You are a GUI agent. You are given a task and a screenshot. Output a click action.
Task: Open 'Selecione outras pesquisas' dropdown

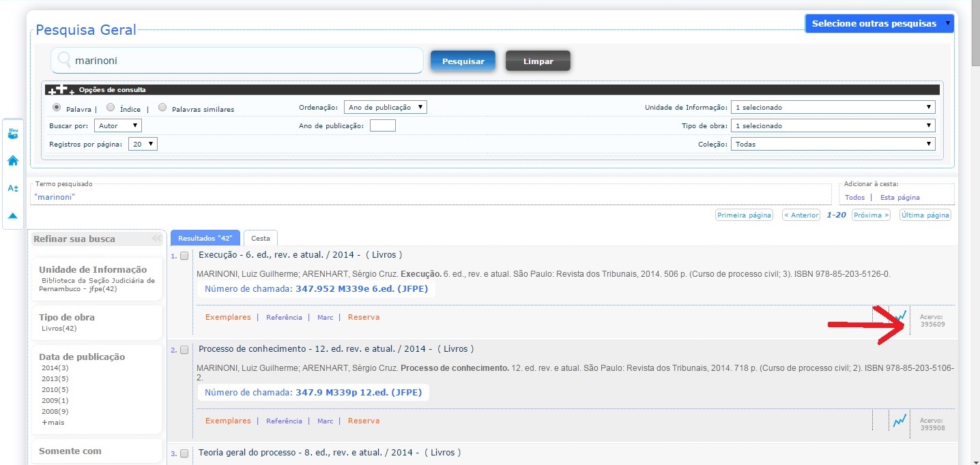coord(879,23)
